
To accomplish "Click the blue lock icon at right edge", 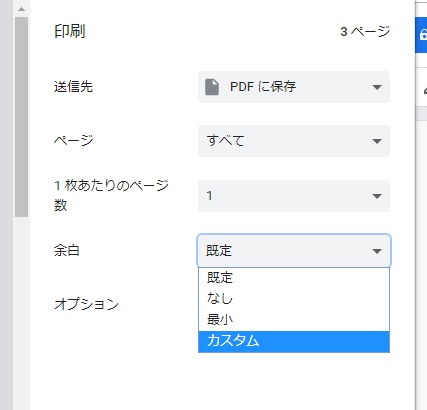I will [x=423, y=35].
